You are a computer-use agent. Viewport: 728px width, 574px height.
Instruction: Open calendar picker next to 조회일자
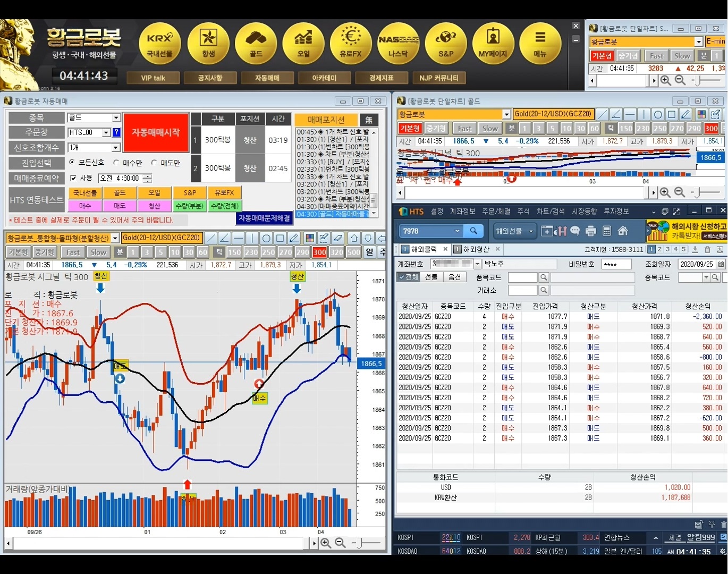coord(721,264)
